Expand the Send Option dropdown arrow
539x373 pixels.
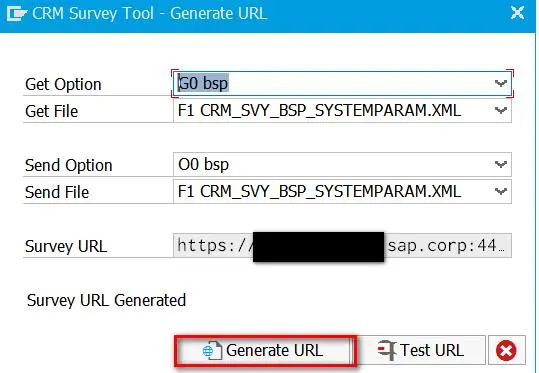pyautogui.click(x=501, y=164)
